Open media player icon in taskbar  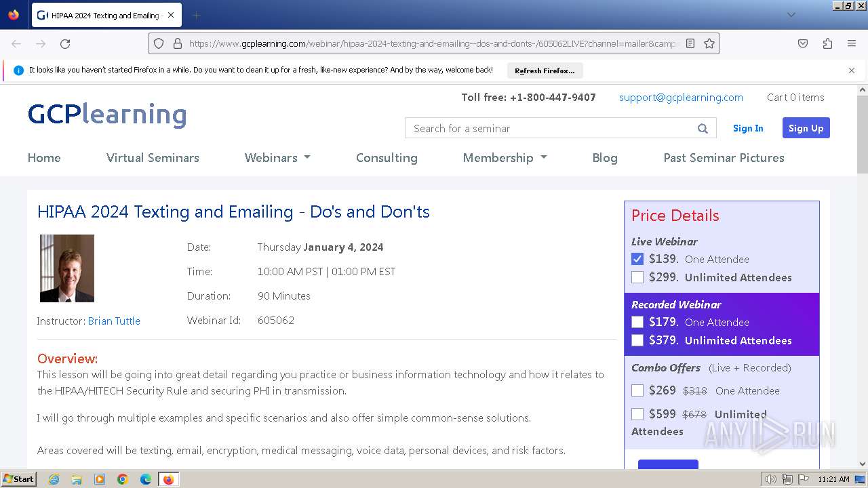tap(100, 479)
